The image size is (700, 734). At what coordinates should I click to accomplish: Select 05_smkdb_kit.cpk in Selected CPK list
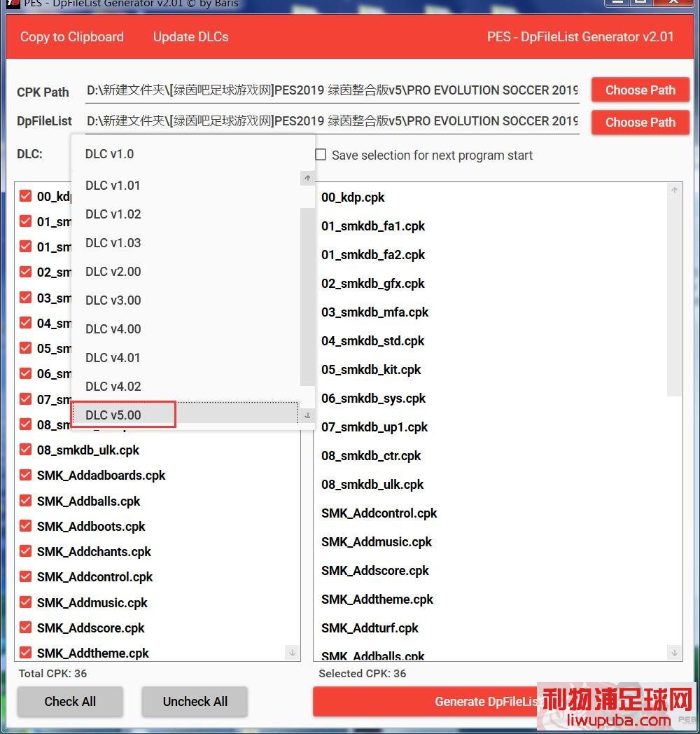pyautogui.click(x=371, y=369)
